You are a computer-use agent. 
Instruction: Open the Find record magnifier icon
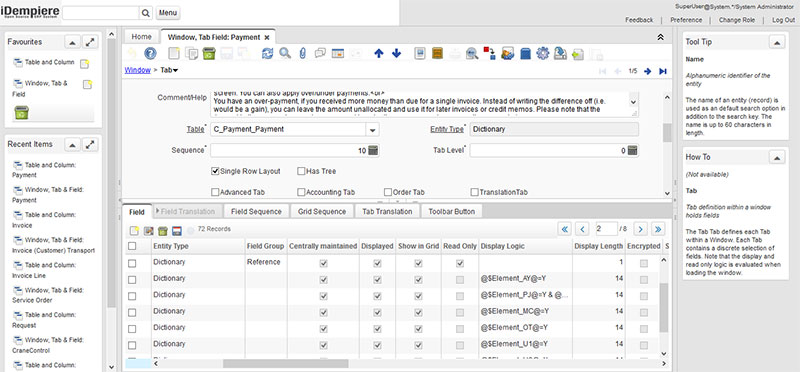pyautogui.click(x=285, y=53)
